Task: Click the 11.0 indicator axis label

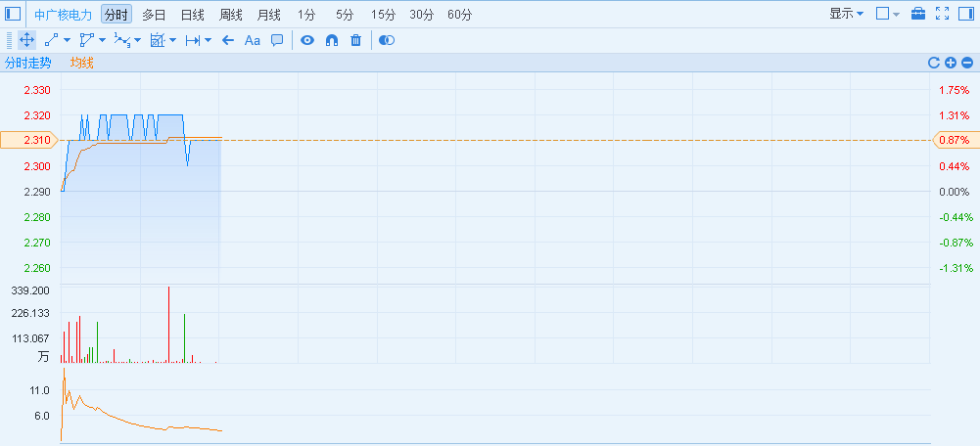Action: pos(39,390)
